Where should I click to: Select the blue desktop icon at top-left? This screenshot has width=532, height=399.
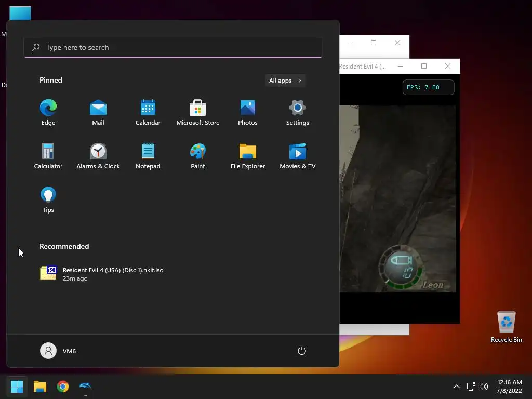(20, 14)
